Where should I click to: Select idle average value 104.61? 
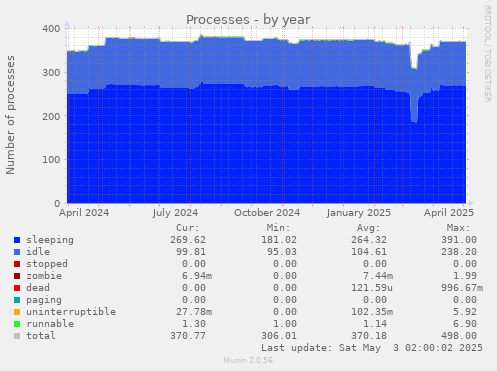coord(369,252)
